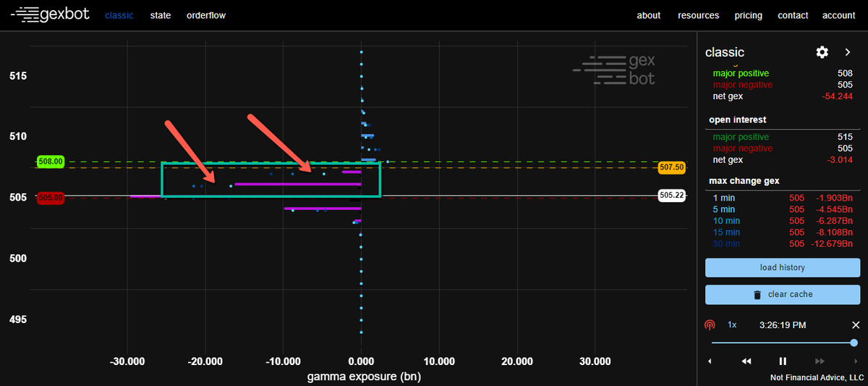Collapse the side panel with the chevron arrow
Image resolution: width=868 pixels, height=386 pixels.
(x=848, y=52)
